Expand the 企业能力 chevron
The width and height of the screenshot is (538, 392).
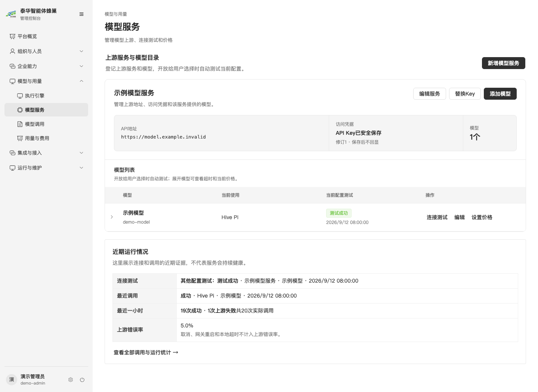[81, 66]
